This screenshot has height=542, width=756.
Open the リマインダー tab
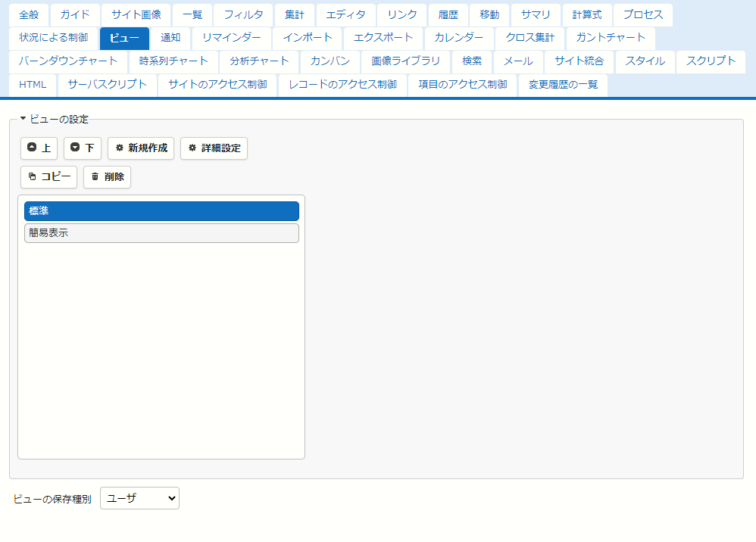pyautogui.click(x=232, y=38)
